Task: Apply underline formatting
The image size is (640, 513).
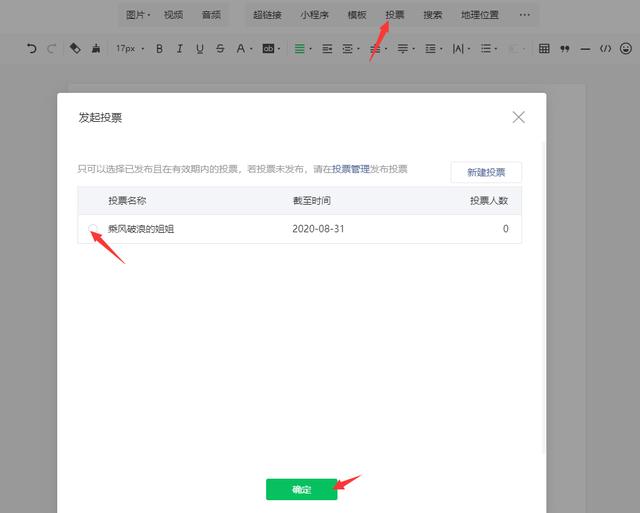Action: point(200,48)
